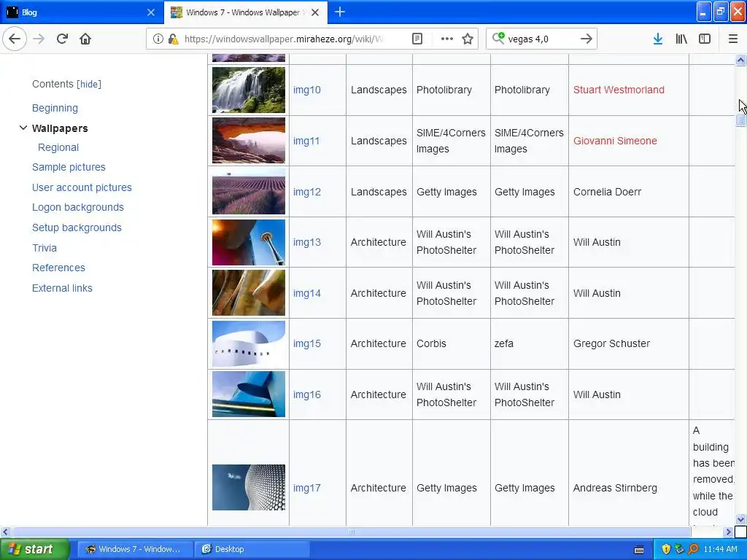View the white building img15 thumbnail
747x560 pixels.
249,344
